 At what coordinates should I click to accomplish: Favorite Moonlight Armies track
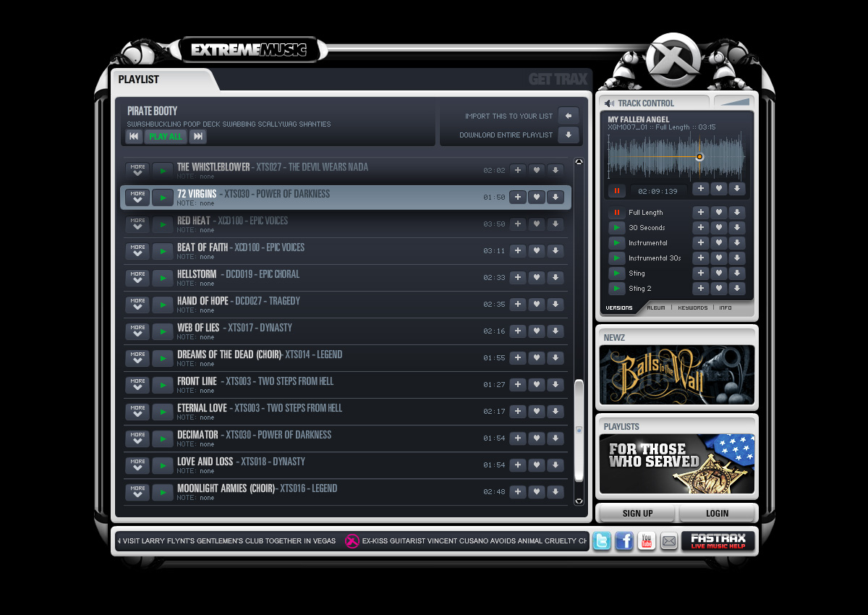click(537, 491)
